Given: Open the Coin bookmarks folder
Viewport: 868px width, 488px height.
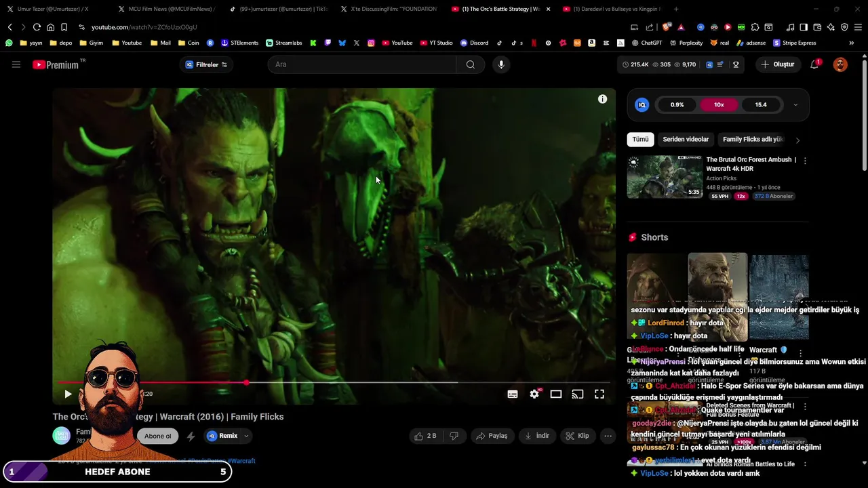Looking at the screenshot, I should coord(189,43).
